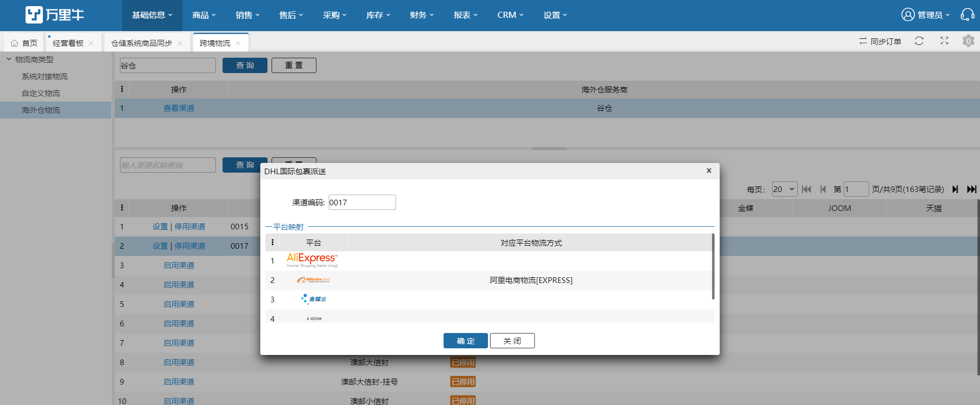Open the per-page count dropdown showing 20
This screenshot has height=405, width=980.
click(785, 189)
